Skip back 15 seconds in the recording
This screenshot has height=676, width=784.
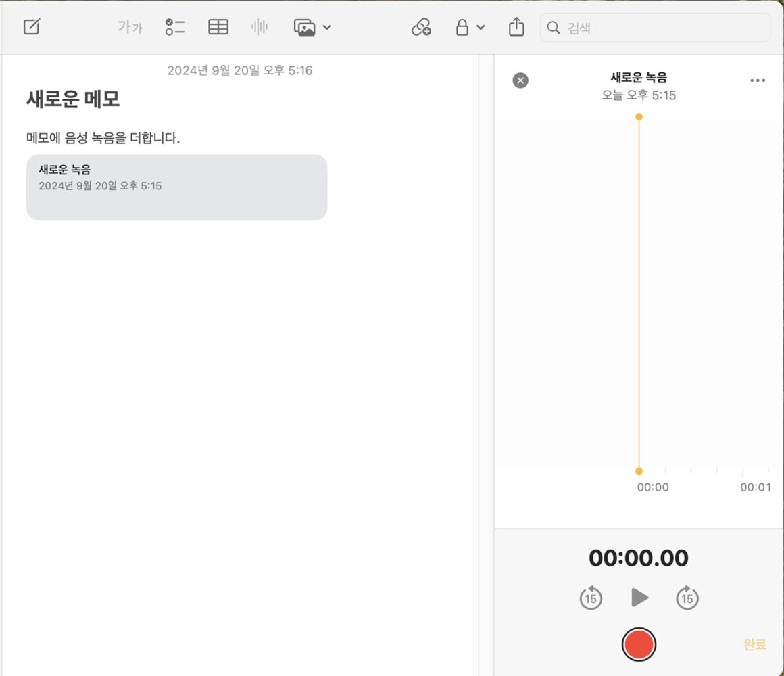(x=590, y=598)
